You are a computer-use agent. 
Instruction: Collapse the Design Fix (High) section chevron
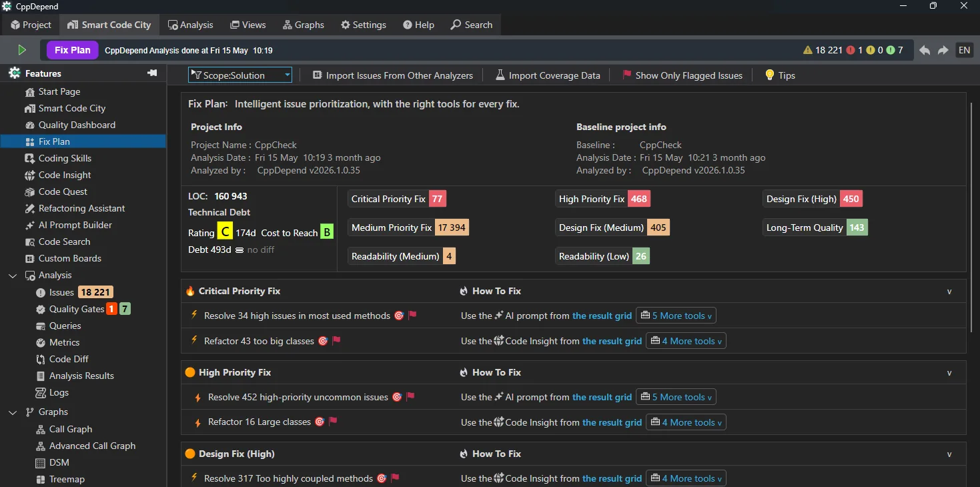949,454
